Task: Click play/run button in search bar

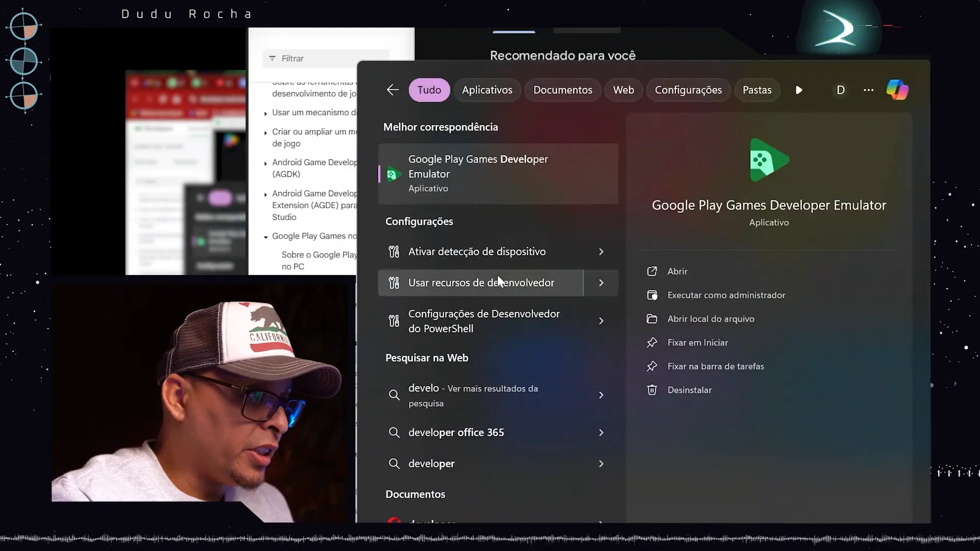Action: tap(799, 89)
